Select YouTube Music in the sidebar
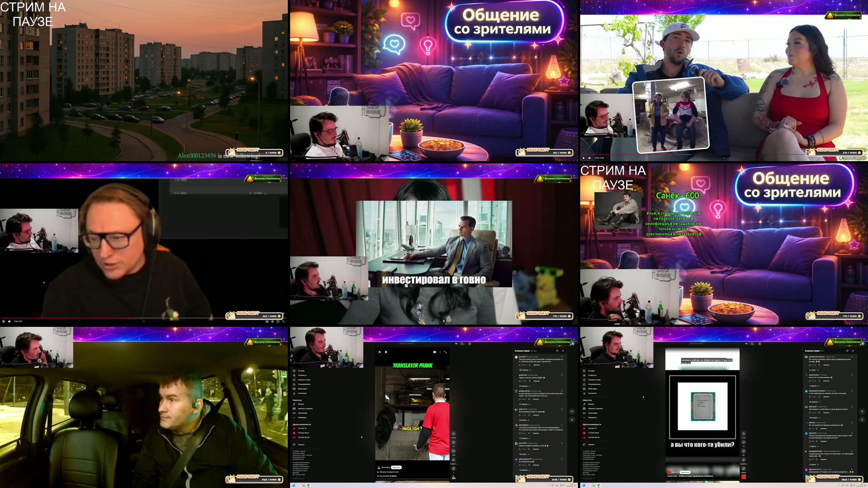868x488 pixels. click(303, 433)
